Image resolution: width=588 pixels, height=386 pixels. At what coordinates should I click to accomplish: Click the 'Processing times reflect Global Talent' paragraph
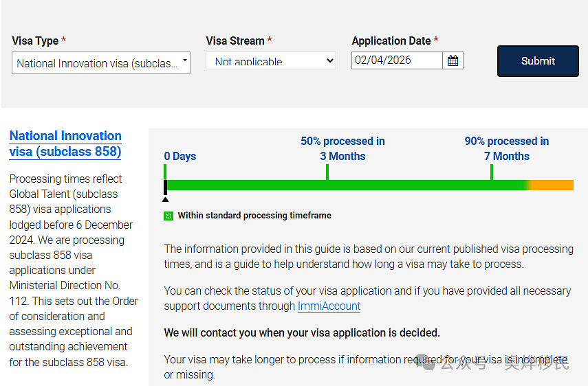tap(74, 271)
